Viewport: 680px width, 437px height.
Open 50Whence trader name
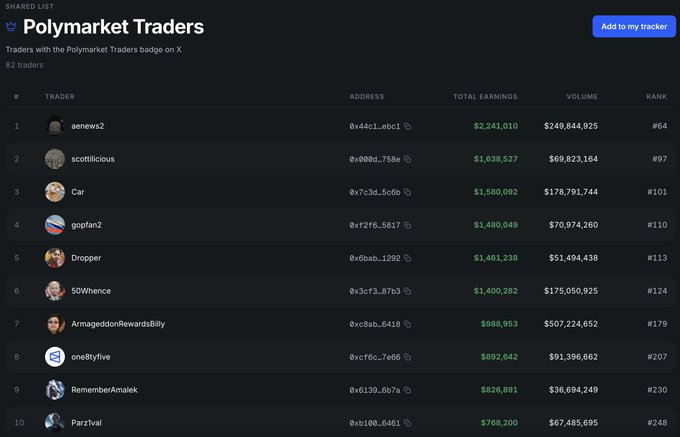pos(91,291)
